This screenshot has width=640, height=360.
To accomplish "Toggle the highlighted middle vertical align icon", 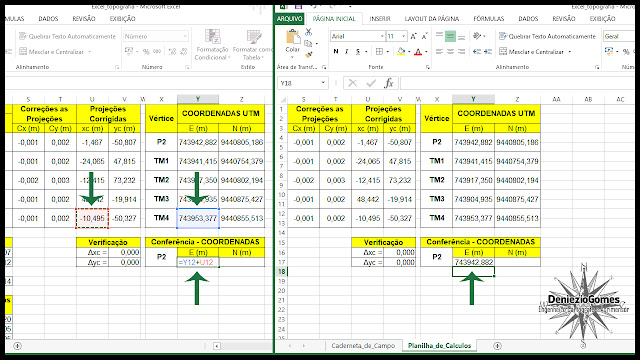I will (450, 36).
